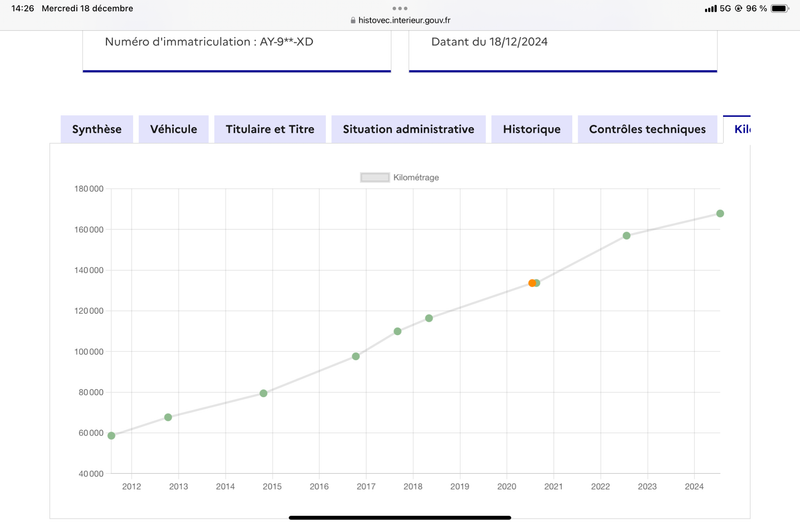This screenshot has width=800, height=525.
Task: Select the partially visible Kilométrage tab
Action: [x=737, y=129]
